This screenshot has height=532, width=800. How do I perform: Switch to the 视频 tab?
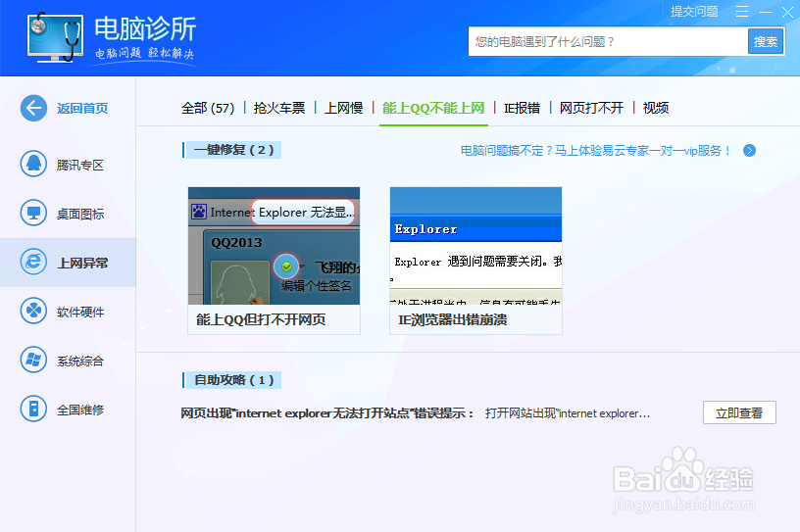[656, 108]
